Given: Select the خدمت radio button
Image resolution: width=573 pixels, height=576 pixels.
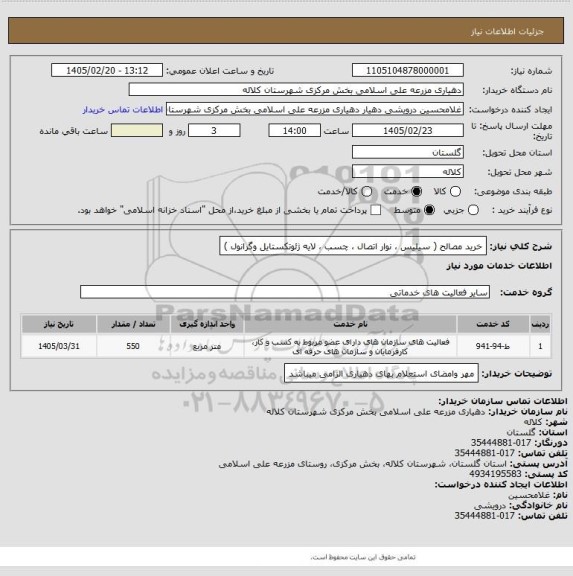Looking at the screenshot, I should [x=417, y=191].
